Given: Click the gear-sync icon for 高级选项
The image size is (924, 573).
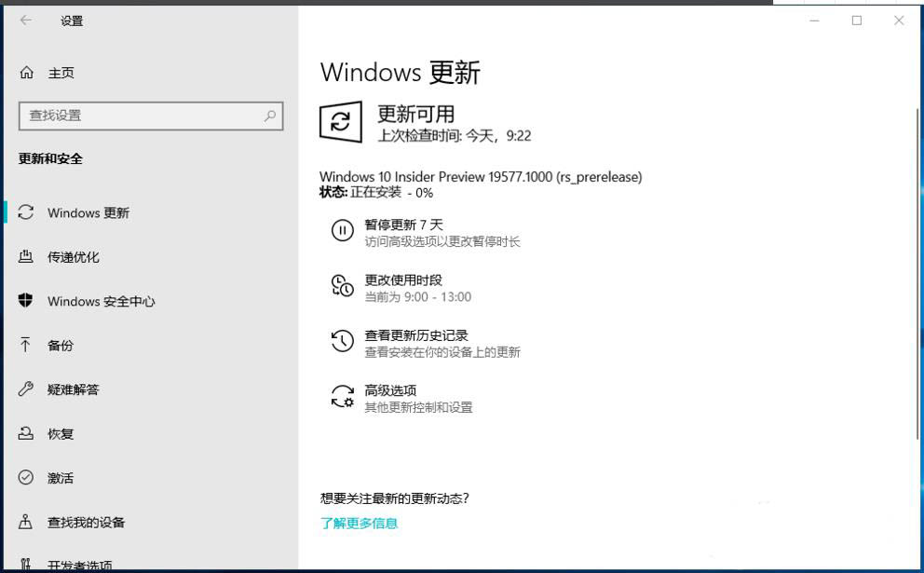Looking at the screenshot, I should (x=343, y=396).
